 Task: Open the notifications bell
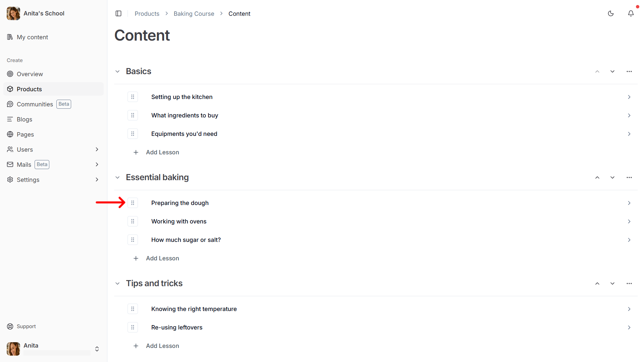pyautogui.click(x=631, y=13)
